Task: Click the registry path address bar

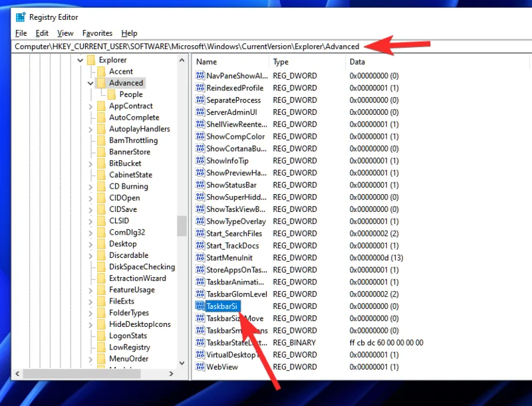Action: pos(199,47)
